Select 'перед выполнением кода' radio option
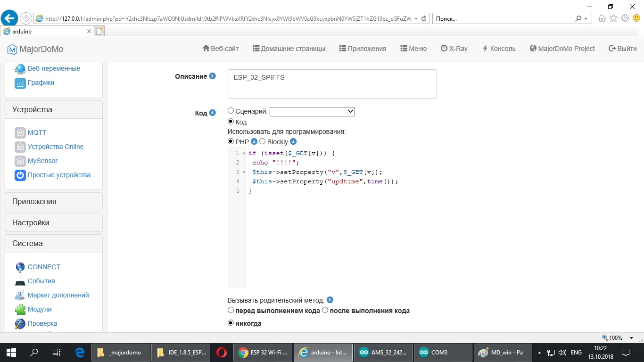 (x=231, y=310)
